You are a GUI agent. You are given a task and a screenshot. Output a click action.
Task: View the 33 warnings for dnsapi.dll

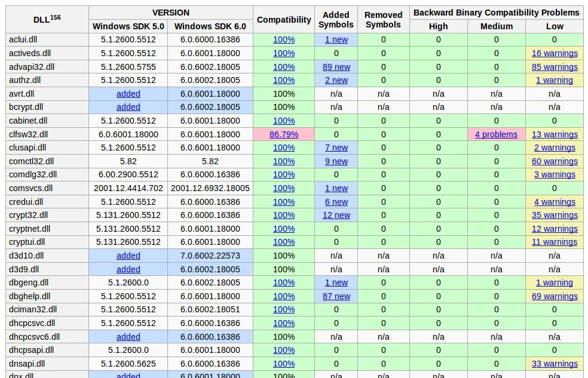coord(555,364)
